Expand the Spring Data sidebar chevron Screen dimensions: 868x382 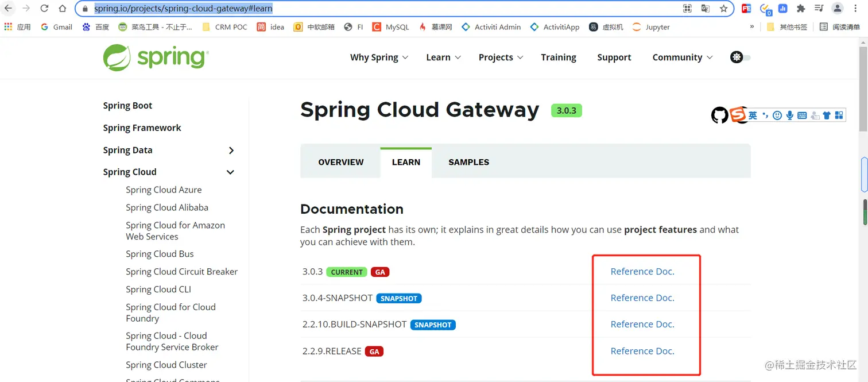tap(231, 151)
